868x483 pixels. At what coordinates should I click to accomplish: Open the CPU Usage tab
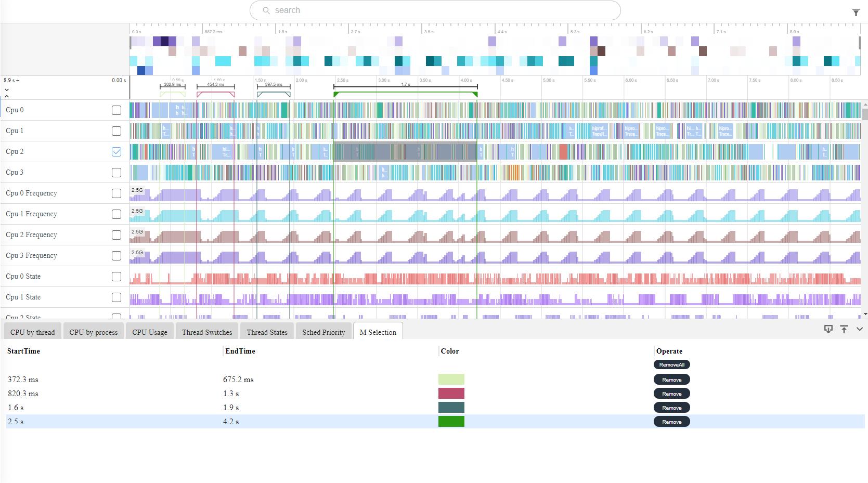[x=150, y=332]
